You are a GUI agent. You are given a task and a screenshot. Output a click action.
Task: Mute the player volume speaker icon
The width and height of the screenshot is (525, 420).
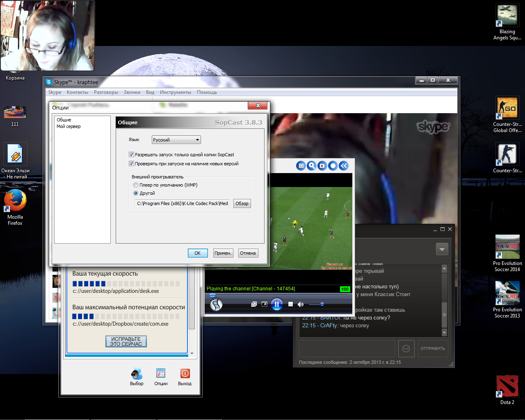(x=301, y=304)
